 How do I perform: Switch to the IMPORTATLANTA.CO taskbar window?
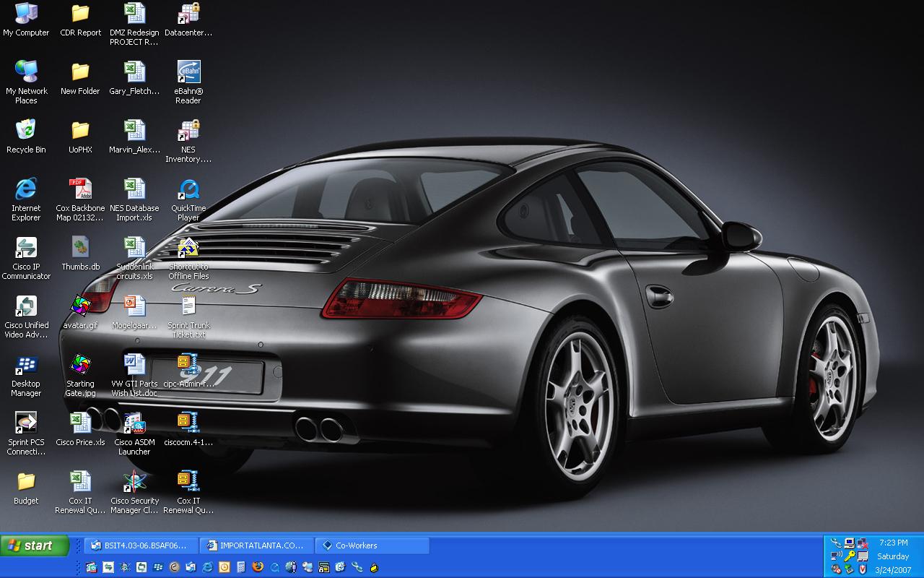pyautogui.click(x=257, y=545)
